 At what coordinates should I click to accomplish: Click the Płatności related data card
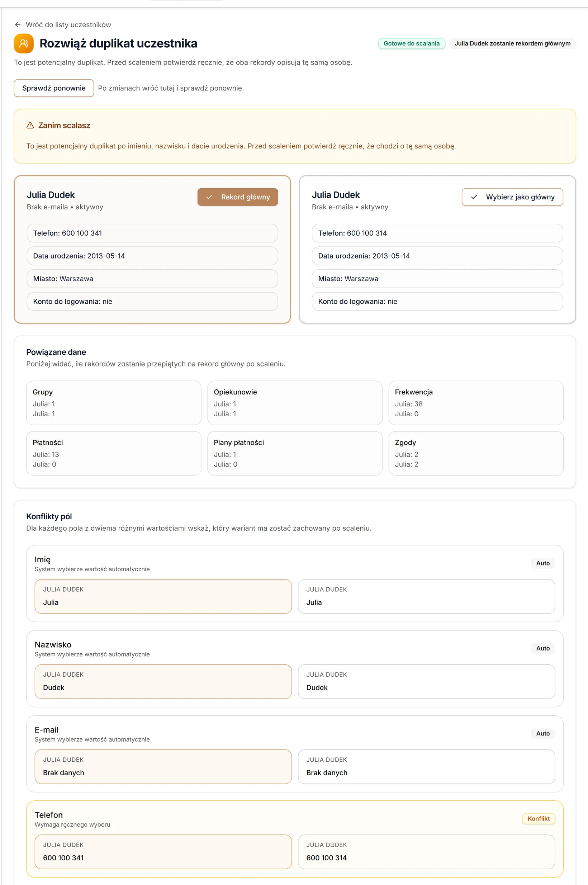(x=114, y=453)
